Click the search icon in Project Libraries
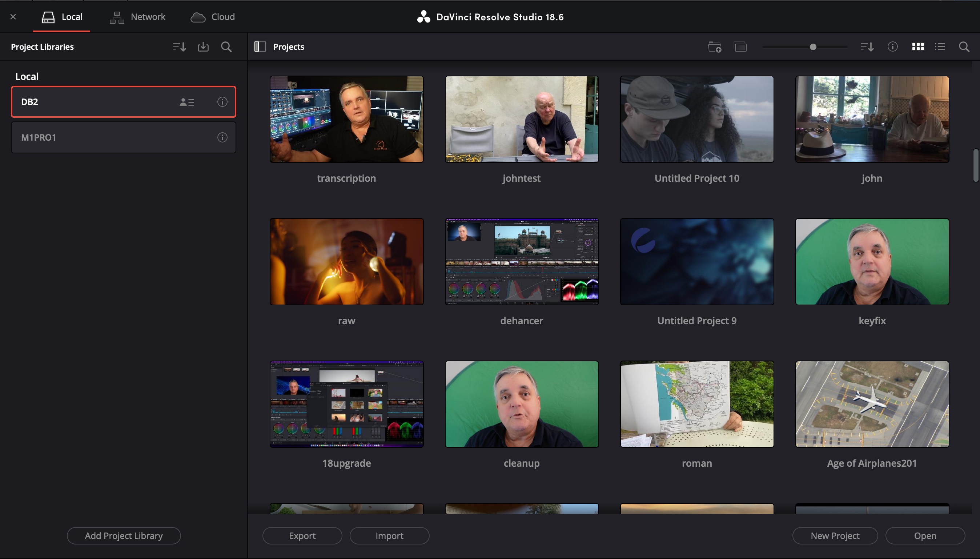980x559 pixels. (227, 47)
